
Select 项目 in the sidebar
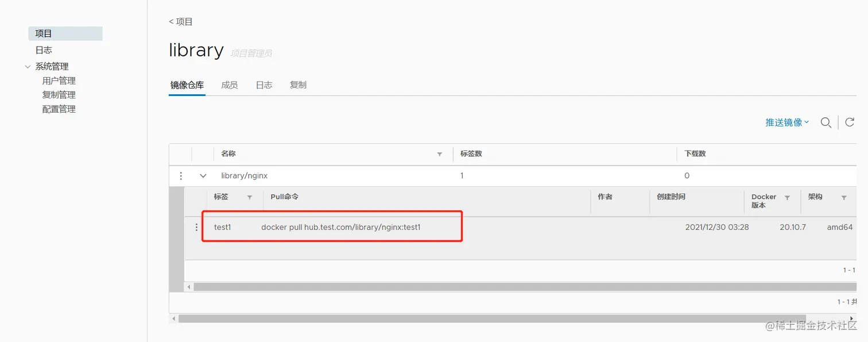click(65, 33)
